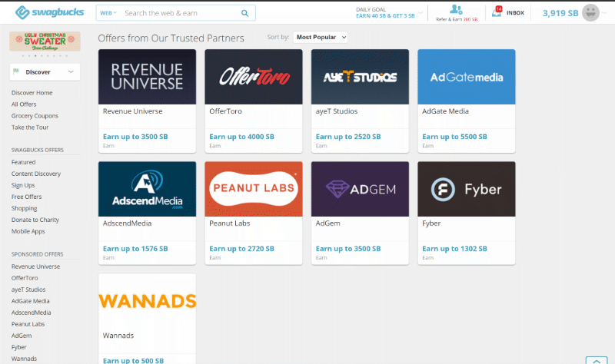Click the search the web input field
Viewport: 615px width, 364px height.
point(178,13)
